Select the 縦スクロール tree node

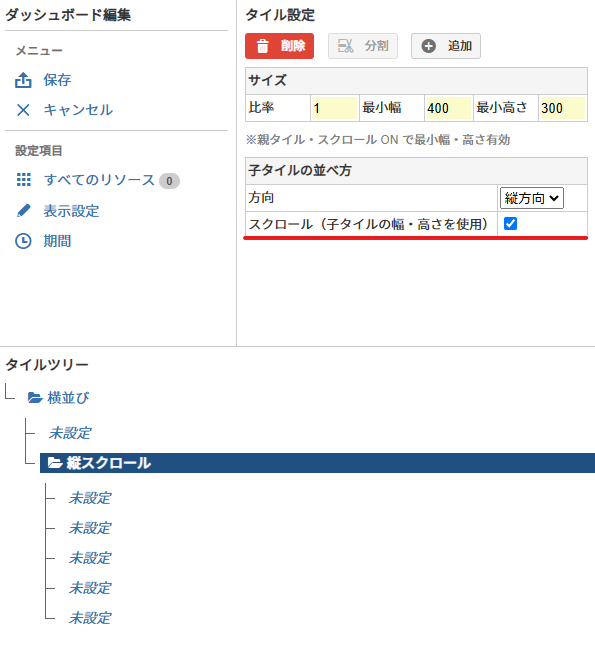pos(317,463)
